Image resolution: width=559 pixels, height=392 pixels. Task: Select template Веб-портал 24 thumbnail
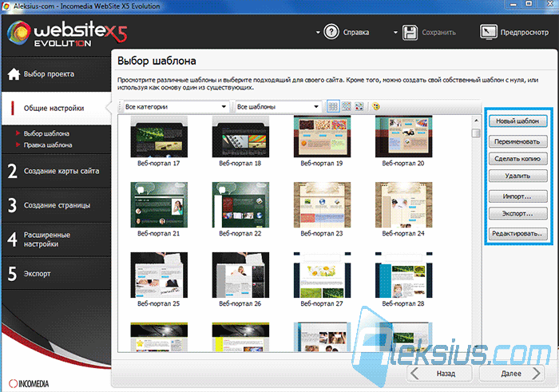point(404,205)
